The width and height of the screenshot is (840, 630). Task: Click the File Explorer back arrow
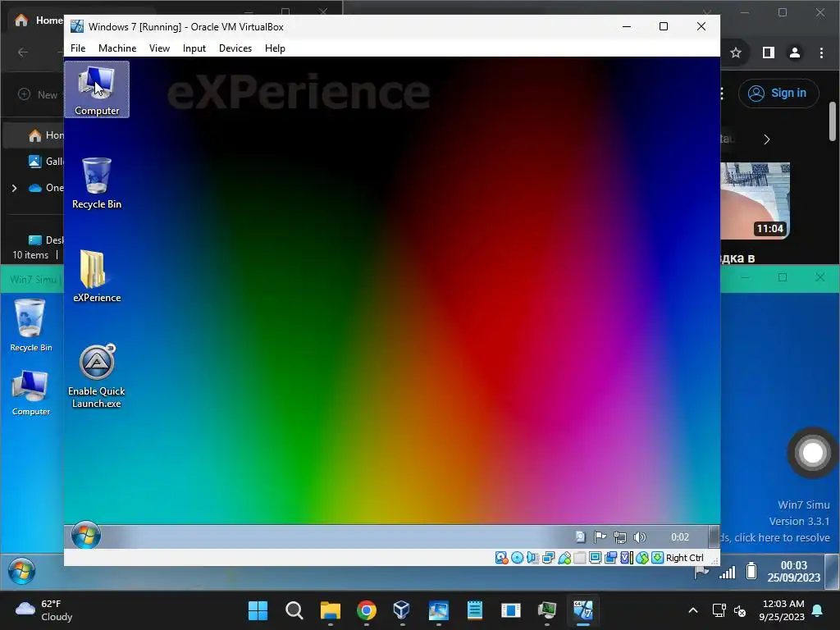click(23, 52)
